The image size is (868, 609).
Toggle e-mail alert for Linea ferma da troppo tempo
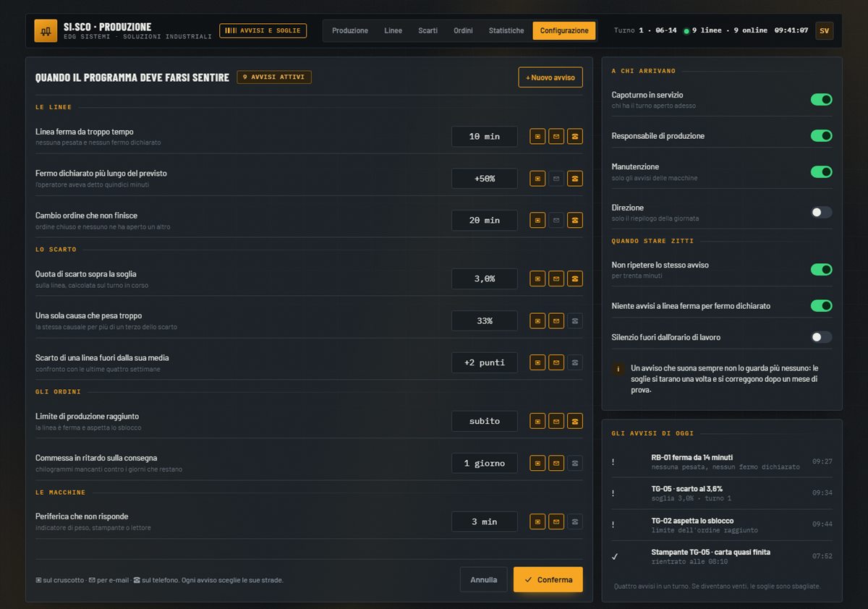[x=556, y=136]
